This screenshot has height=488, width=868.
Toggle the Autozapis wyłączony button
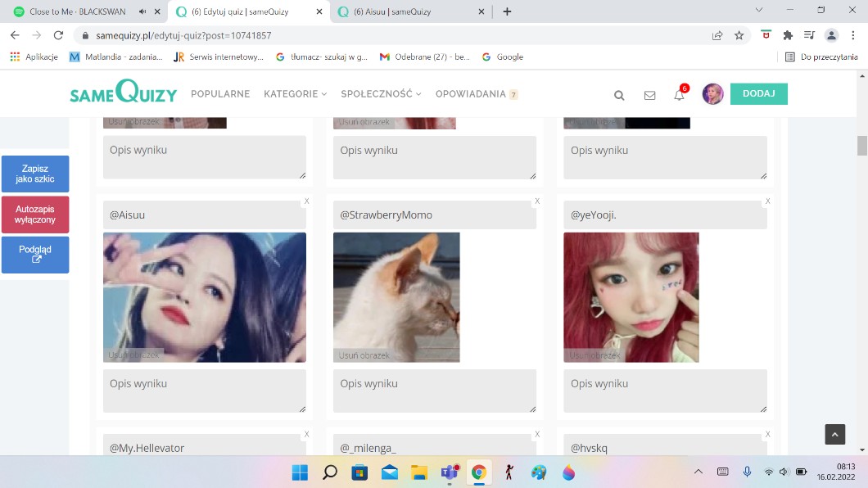click(x=35, y=215)
